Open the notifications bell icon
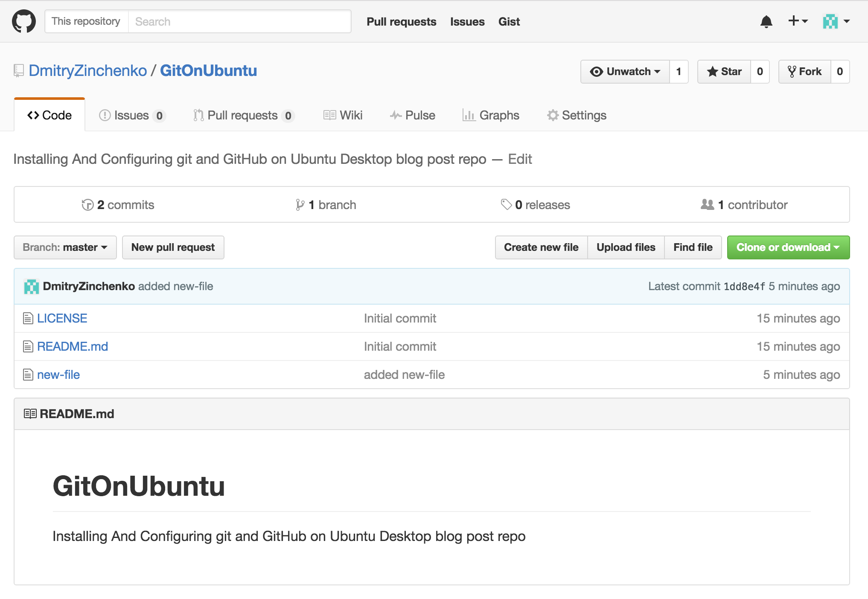The image size is (868, 599). click(x=766, y=21)
